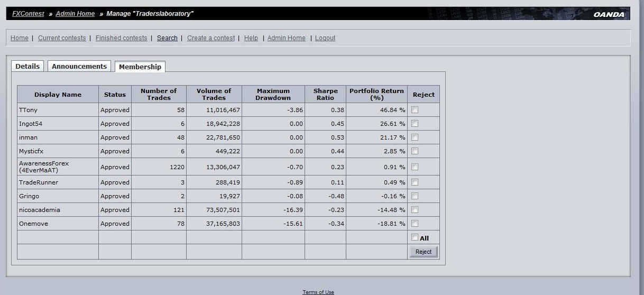Enable the All checkbox
Screen dimensions: 644x295
point(415,237)
